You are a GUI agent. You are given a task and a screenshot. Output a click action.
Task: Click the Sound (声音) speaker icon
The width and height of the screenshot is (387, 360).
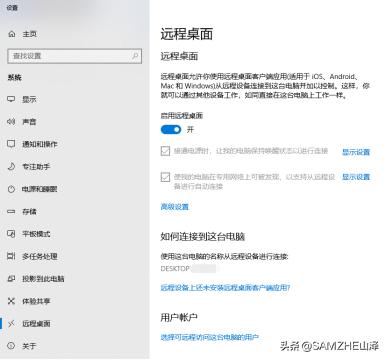tap(11, 122)
